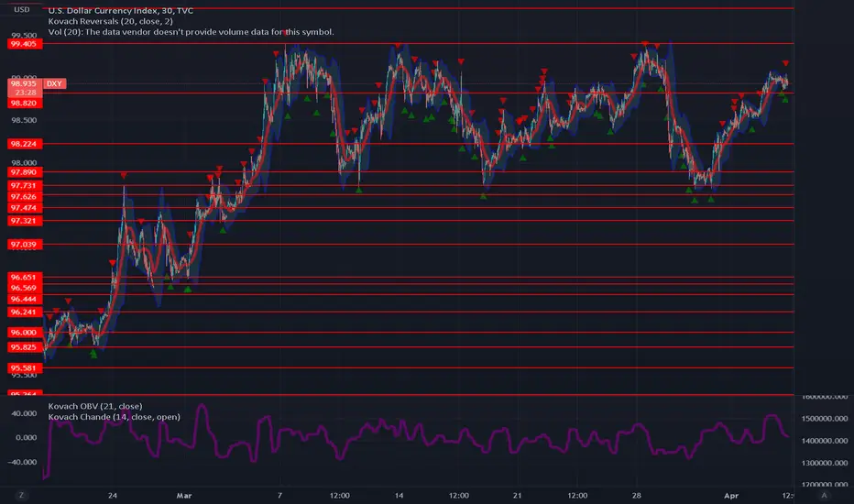Viewport: 854px width, 504px height.
Task: Click the 1500000.000 value on the OBV axis
Action: (x=825, y=419)
